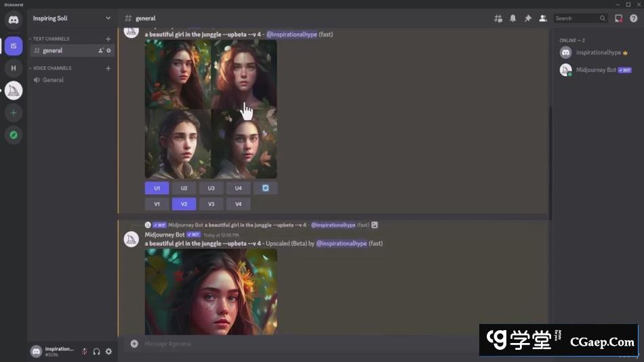Collapse the Voice Channels category
The height and width of the screenshot is (362, 644).
52,68
